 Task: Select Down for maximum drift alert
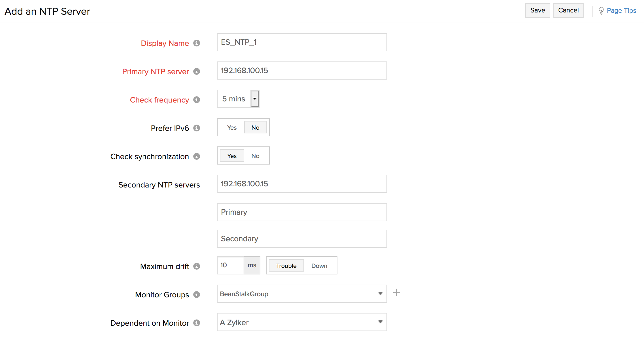coord(319,266)
